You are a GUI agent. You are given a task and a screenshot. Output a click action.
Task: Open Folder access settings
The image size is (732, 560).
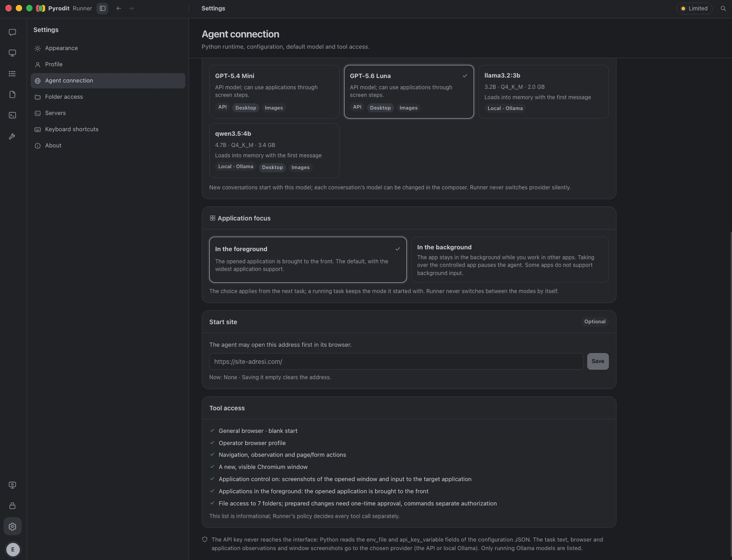coord(108,97)
